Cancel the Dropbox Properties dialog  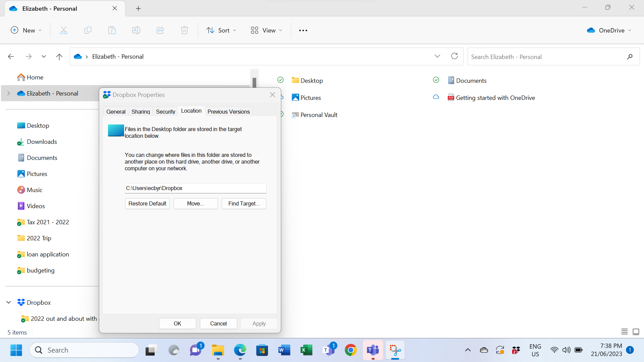[x=218, y=324]
